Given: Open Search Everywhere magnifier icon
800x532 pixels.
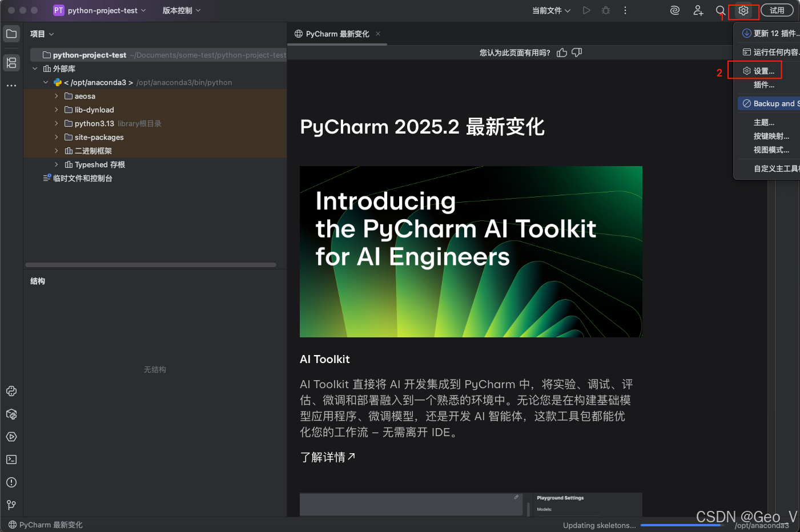Looking at the screenshot, I should pos(721,10).
